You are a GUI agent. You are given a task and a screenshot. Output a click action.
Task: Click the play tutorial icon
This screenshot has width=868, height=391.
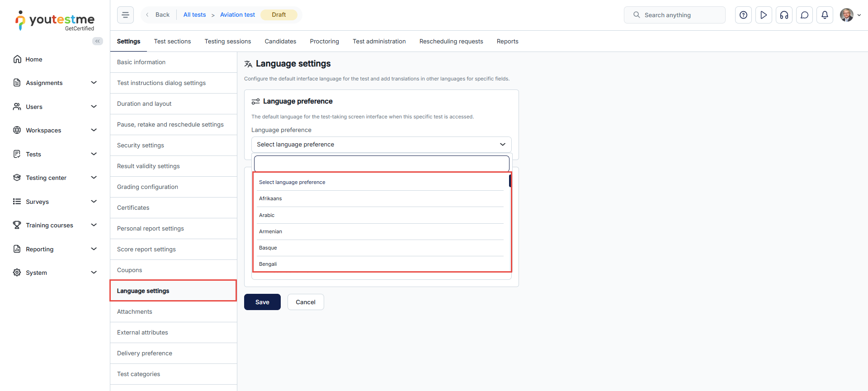point(764,15)
